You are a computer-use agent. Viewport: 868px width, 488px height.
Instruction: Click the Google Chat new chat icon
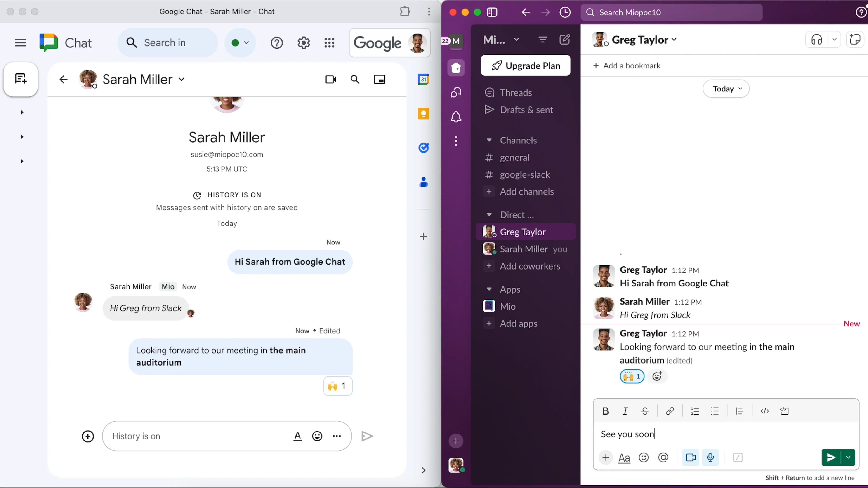click(21, 79)
